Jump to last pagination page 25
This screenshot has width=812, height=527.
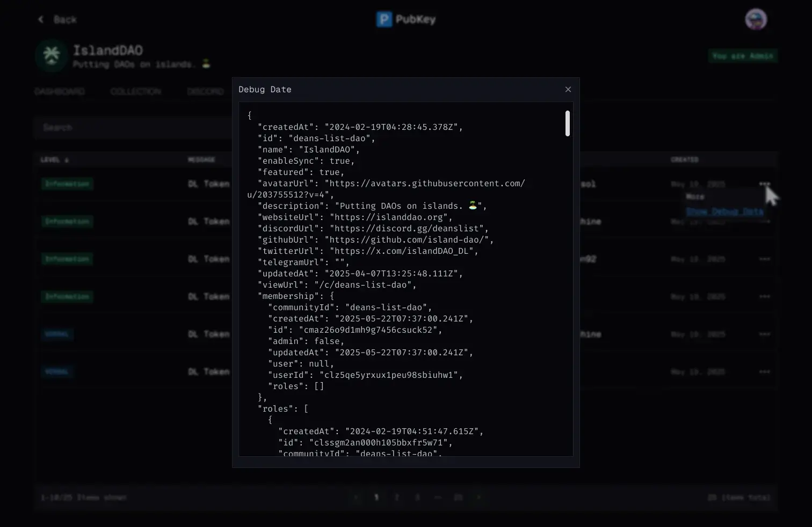458,497
